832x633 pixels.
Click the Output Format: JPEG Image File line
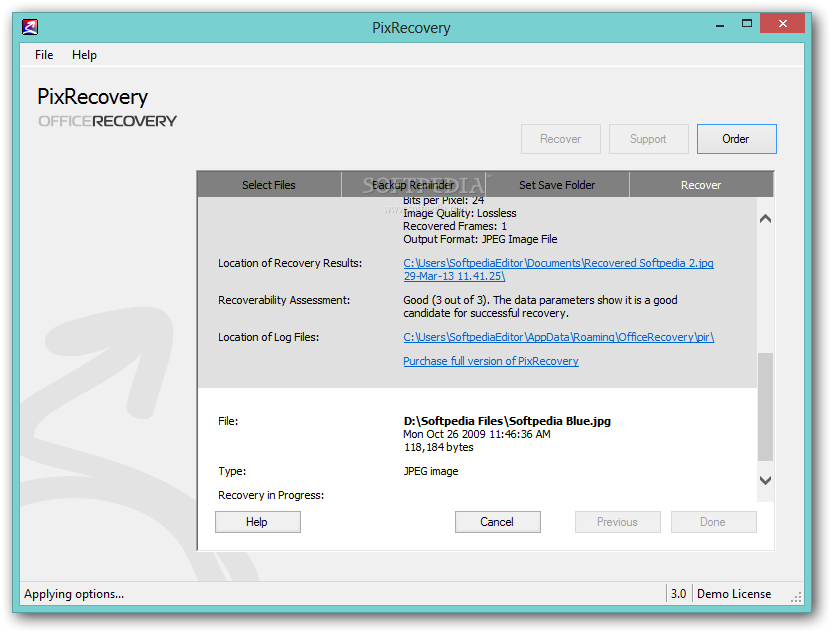[480, 239]
